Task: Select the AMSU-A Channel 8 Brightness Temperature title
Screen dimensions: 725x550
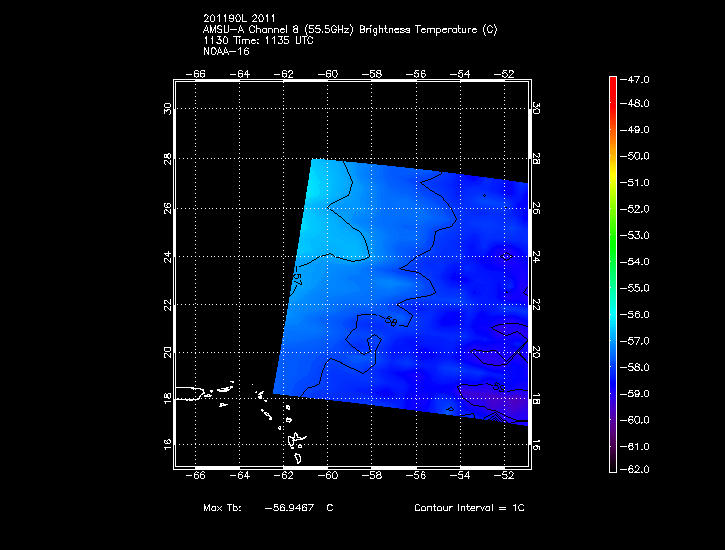Action: tap(350, 30)
